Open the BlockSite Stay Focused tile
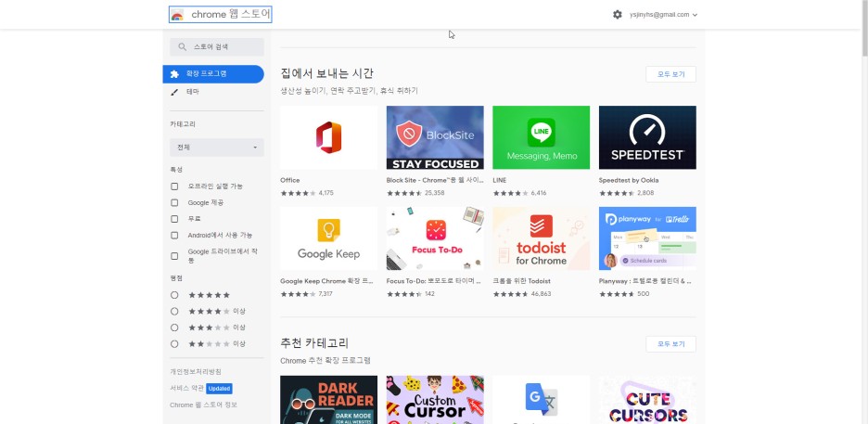This screenshot has height=424, width=868. (x=435, y=137)
